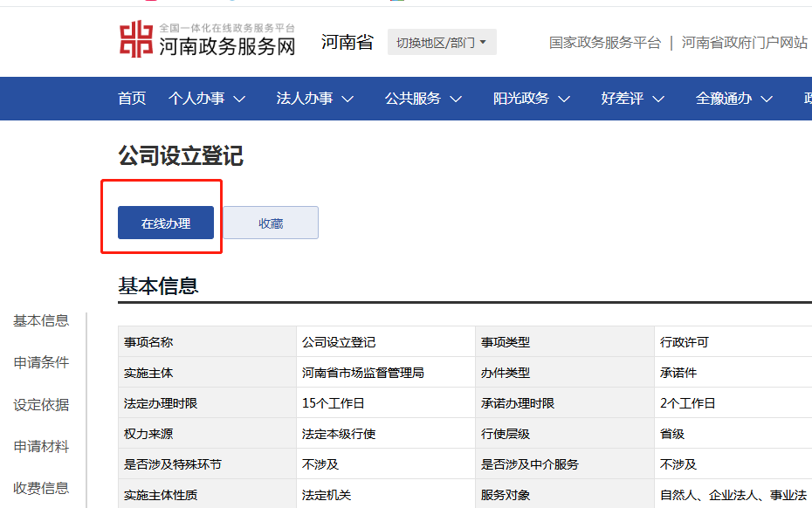
Task: Open the 好差评 menu
Action: point(623,99)
